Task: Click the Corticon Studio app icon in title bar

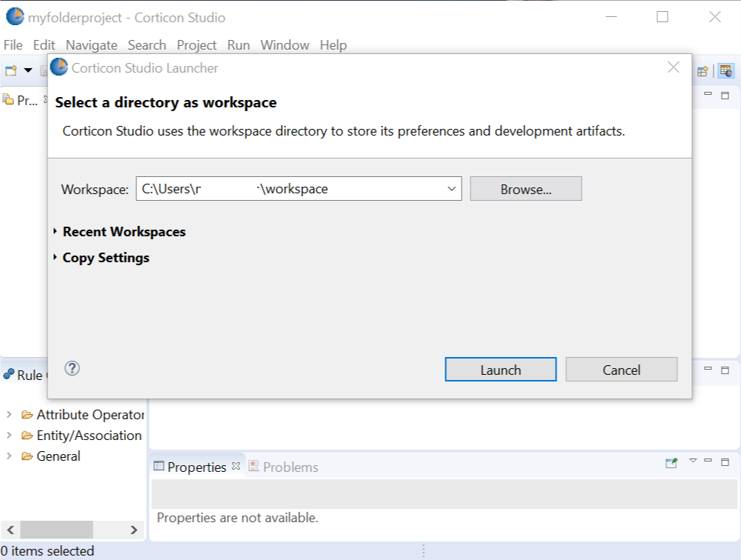Action: 15,17
